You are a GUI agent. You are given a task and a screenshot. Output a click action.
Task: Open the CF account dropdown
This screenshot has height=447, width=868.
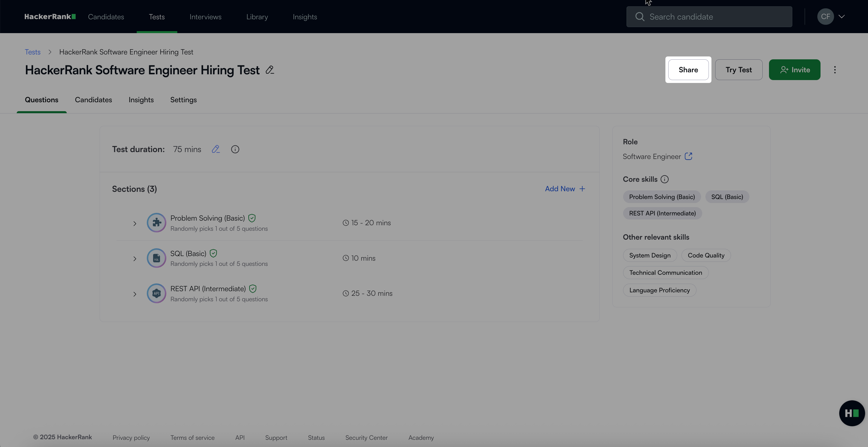(x=831, y=16)
